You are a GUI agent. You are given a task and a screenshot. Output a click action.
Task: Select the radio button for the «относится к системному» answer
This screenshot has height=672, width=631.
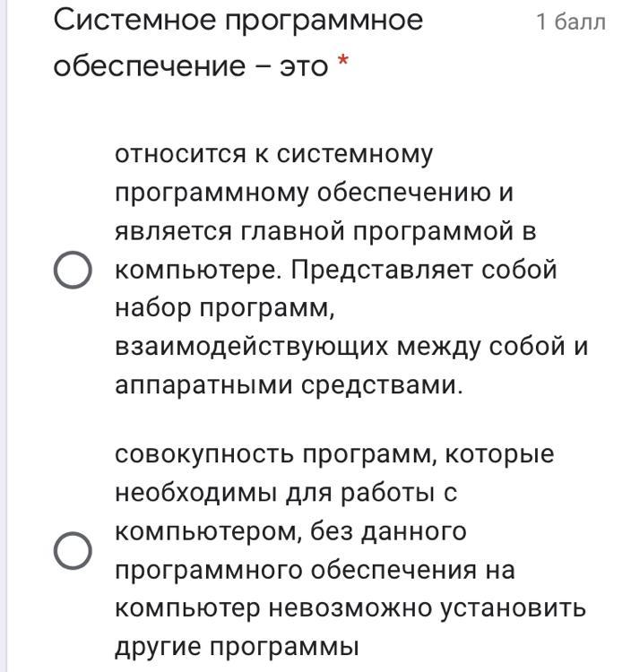(73, 270)
